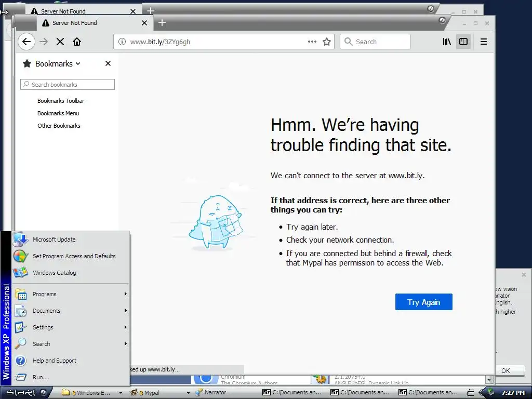Open Set Program Access and Defaults
The image size is (532, 399).
pyautogui.click(x=71, y=256)
